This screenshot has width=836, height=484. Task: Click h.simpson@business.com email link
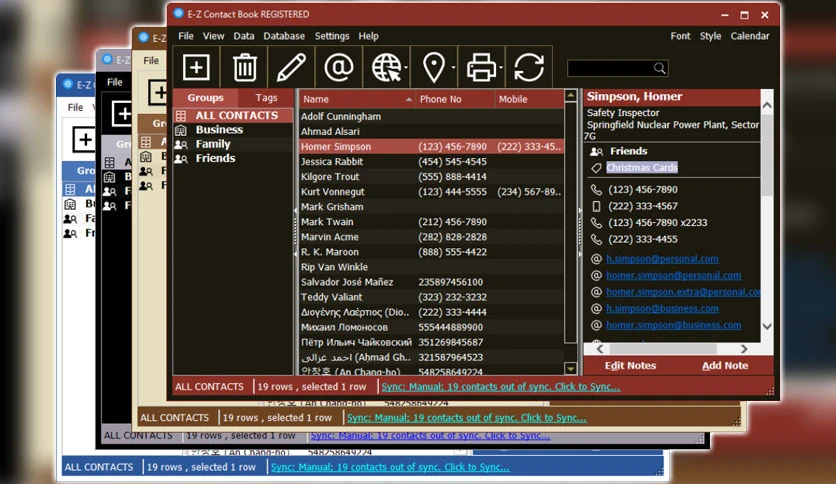(x=662, y=308)
